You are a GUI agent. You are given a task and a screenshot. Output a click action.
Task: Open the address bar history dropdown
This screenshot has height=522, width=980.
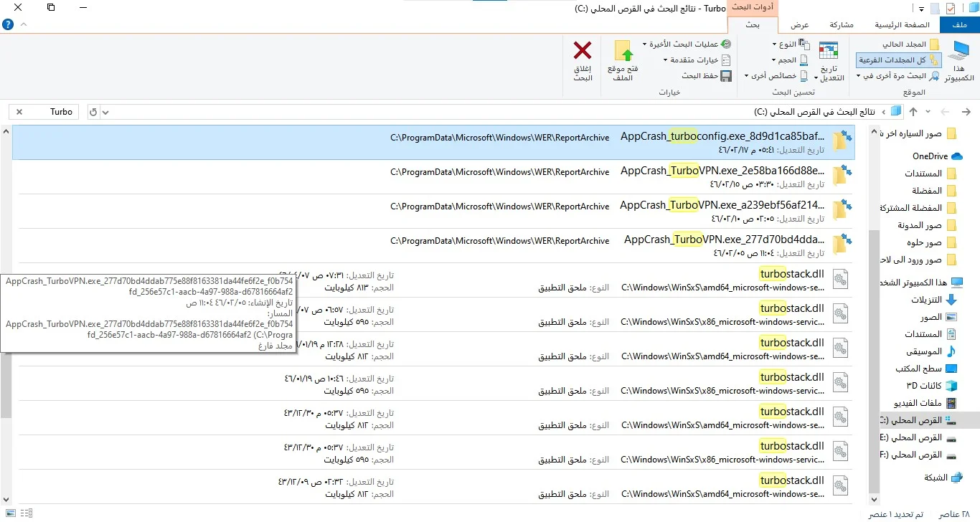(106, 112)
